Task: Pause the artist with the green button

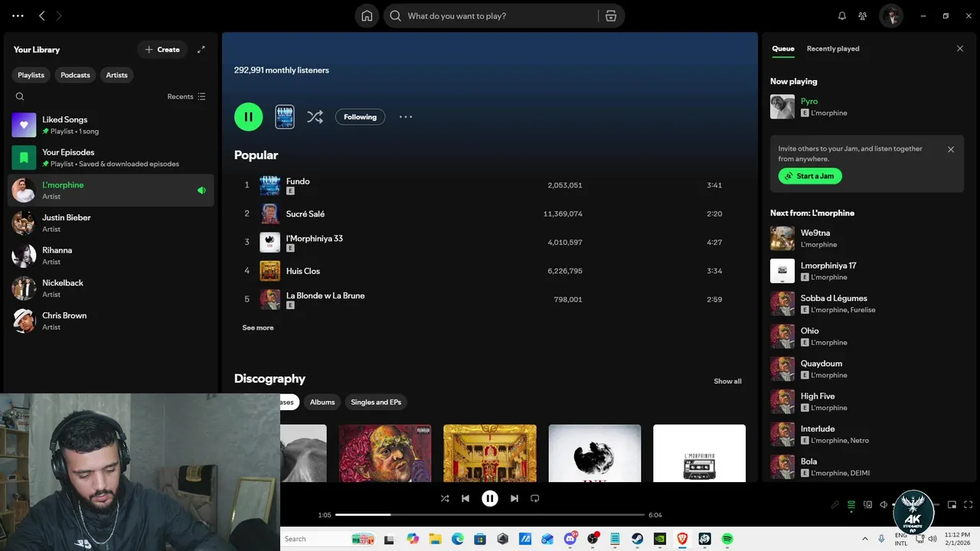Action: pos(248,117)
